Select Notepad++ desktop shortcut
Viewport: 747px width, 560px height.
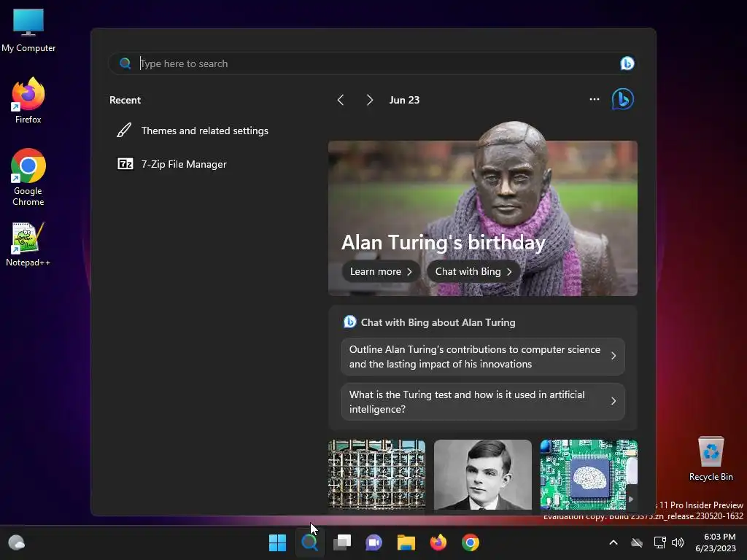coord(28,244)
